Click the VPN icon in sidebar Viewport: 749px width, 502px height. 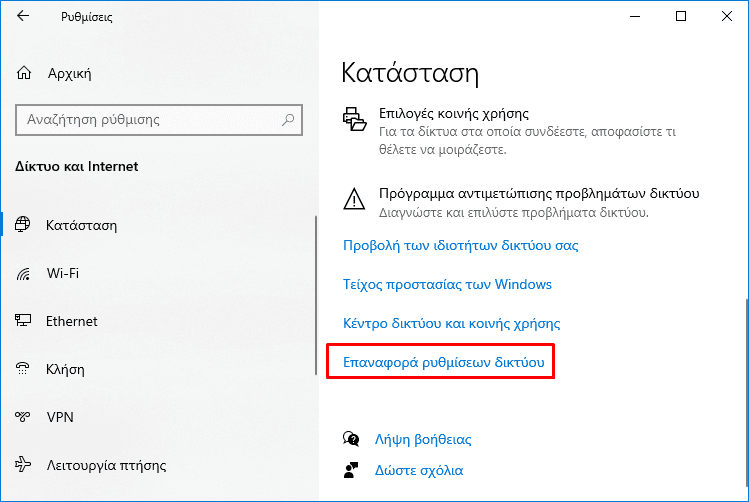[x=24, y=417]
